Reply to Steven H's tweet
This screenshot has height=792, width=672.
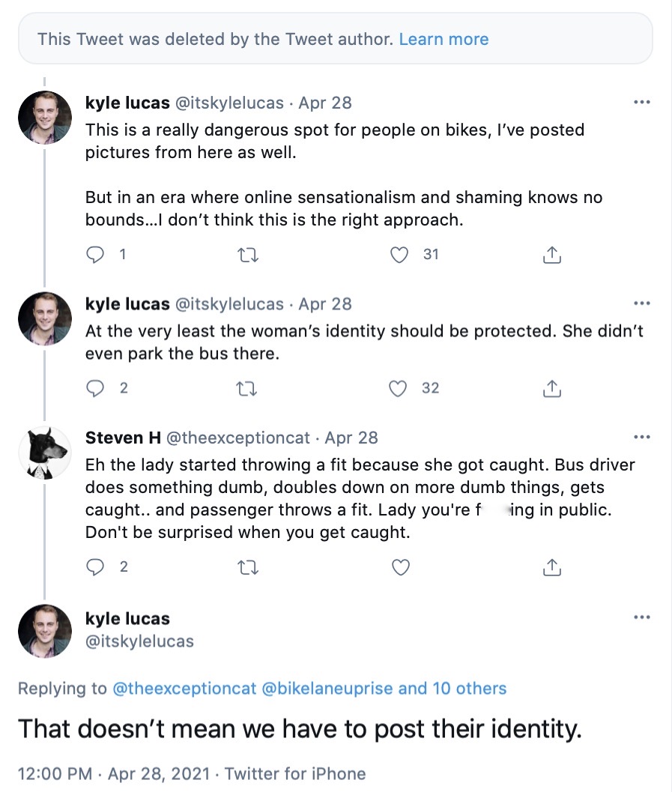tap(95, 567)
